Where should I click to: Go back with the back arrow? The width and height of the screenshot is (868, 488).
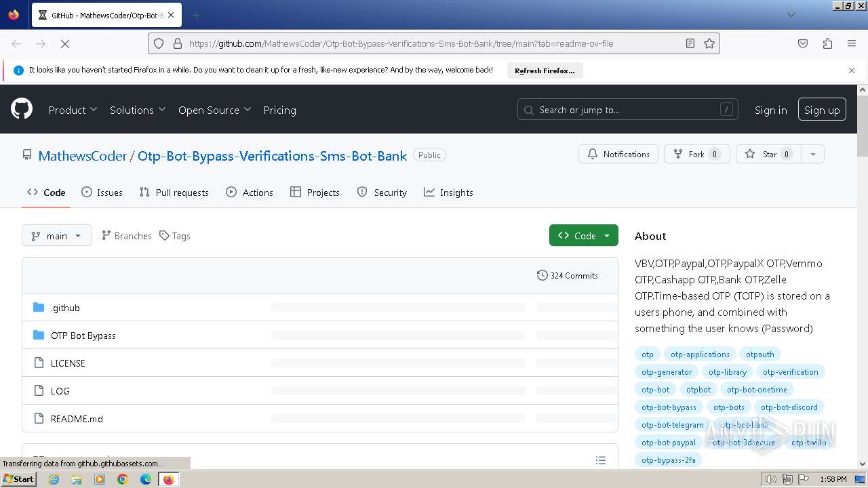(16, 43)
